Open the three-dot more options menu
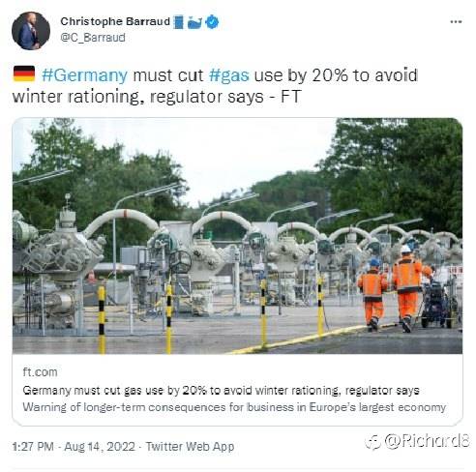 click(456, 22)
